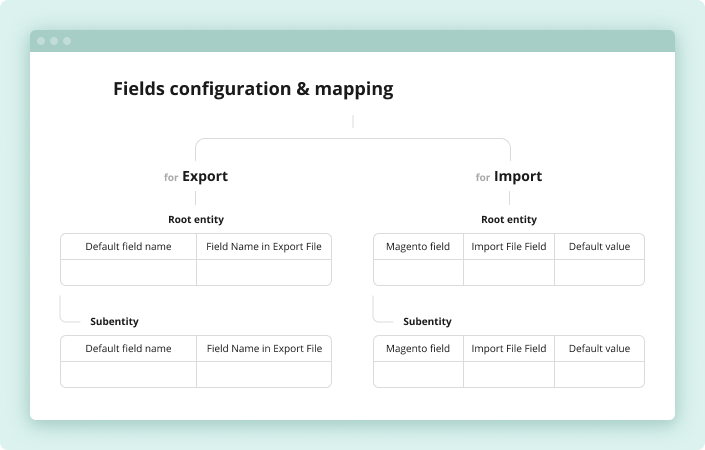
Task: Select the Export branch heading
Action: tap(204, 177)
